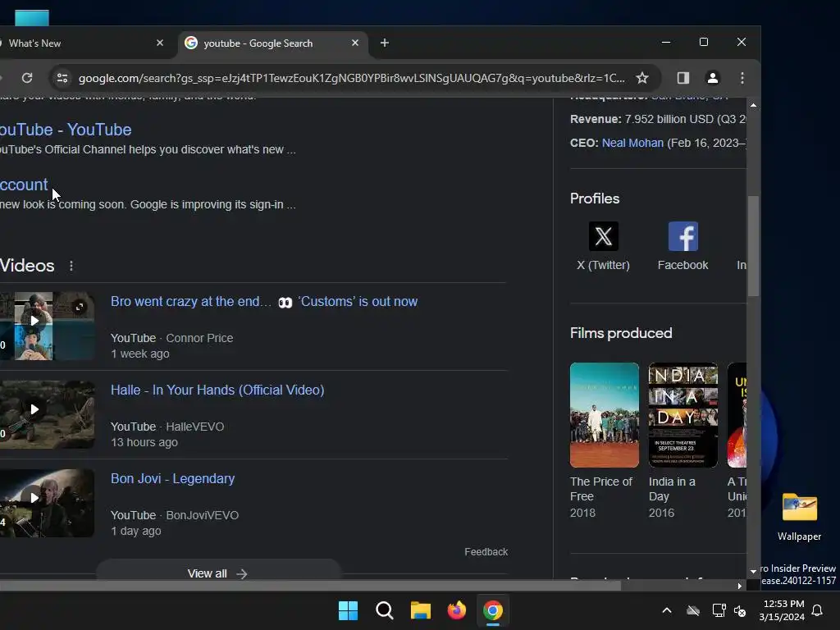840x630 pixels.
Task: Click the address bar URL field
Action: click(351, 78)
